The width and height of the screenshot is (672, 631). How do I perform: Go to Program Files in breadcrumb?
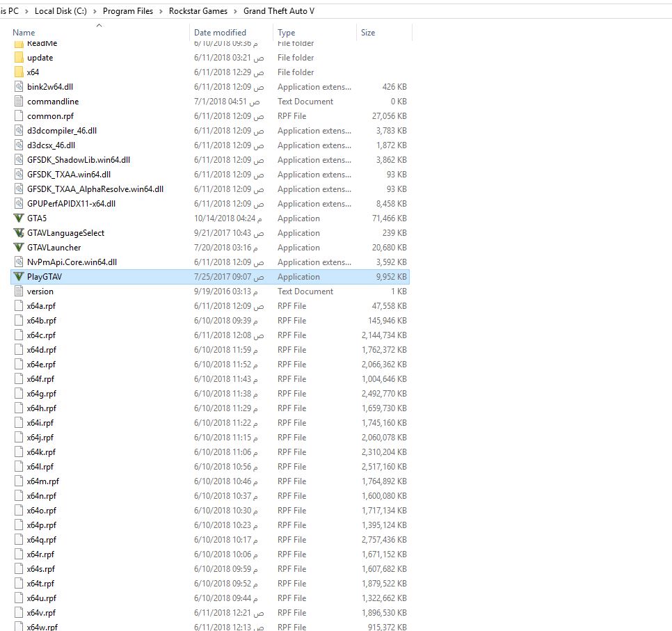[x=128, y=11]
